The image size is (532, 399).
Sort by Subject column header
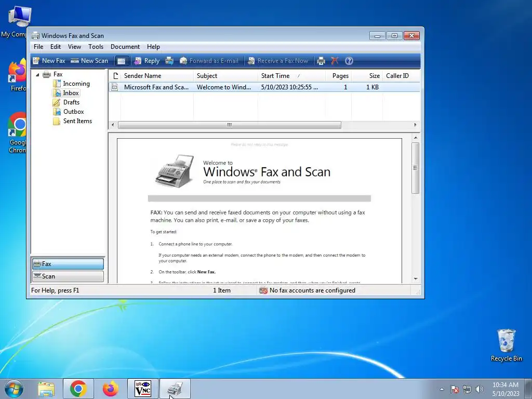pyautogui.click(x=225, y=76)
